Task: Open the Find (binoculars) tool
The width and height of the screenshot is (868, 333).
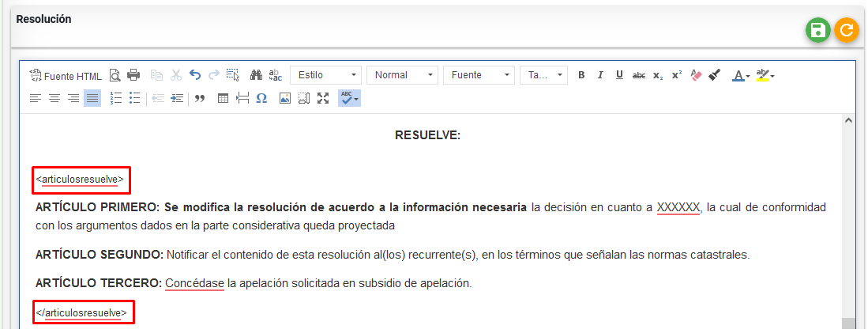Action: [256, 75]
